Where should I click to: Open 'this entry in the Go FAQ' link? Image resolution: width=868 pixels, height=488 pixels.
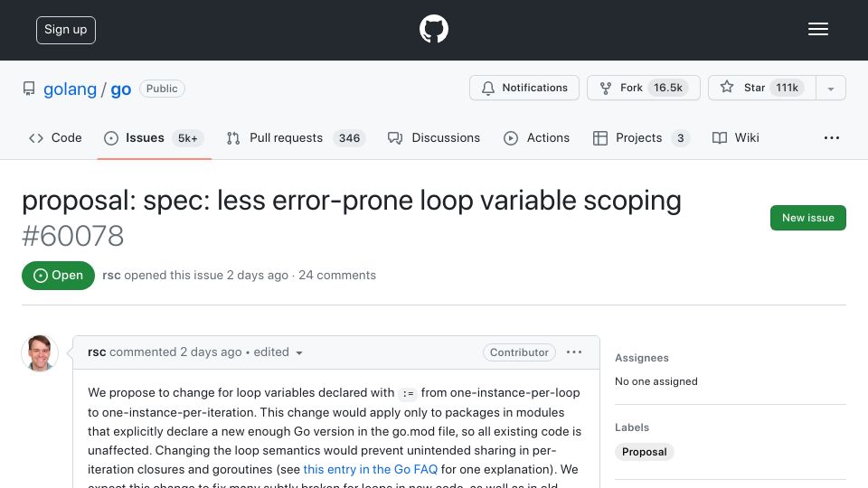(x=371, y=469)
